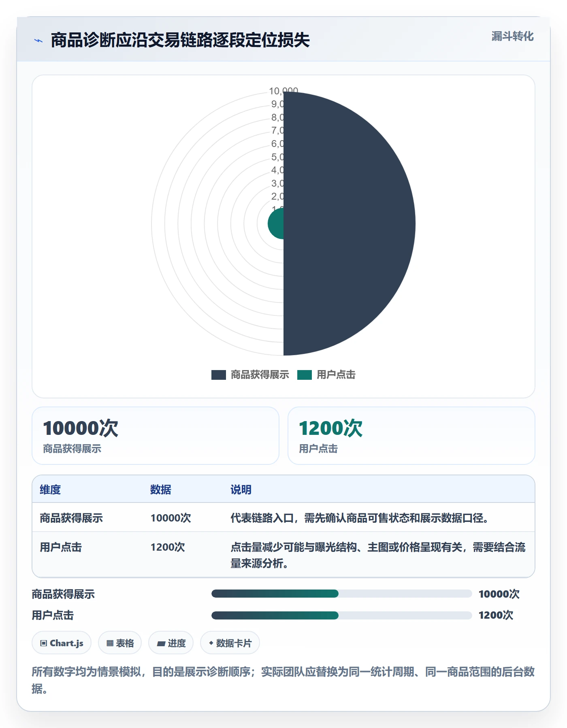Click the diamond icon in 数据卡片 chip
The height and width of the screenshot is (728, 567).
point(211,643)
